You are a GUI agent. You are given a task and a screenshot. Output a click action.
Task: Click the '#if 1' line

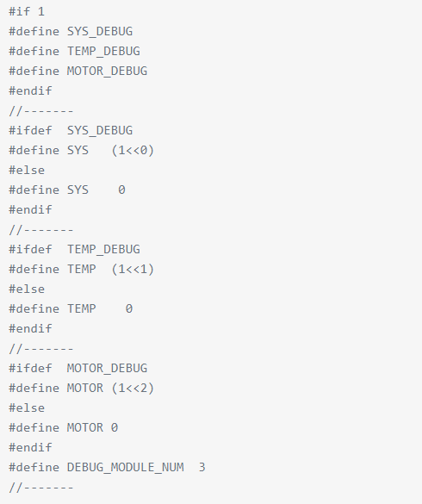27,12
